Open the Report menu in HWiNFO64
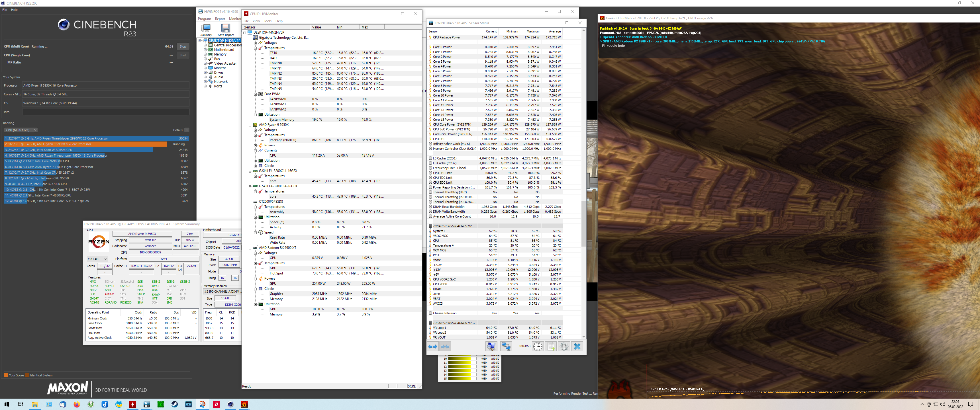 pyautogui.click(x=220, y=19)
